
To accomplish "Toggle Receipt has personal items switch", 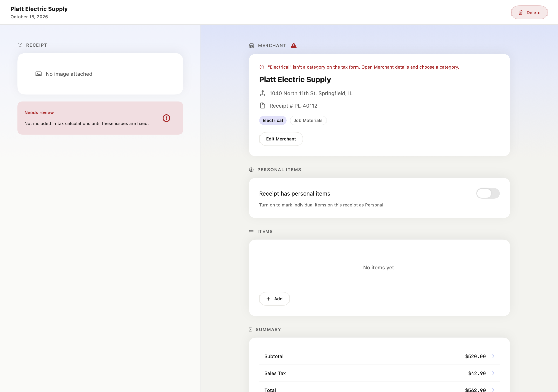I will (488, 193).
